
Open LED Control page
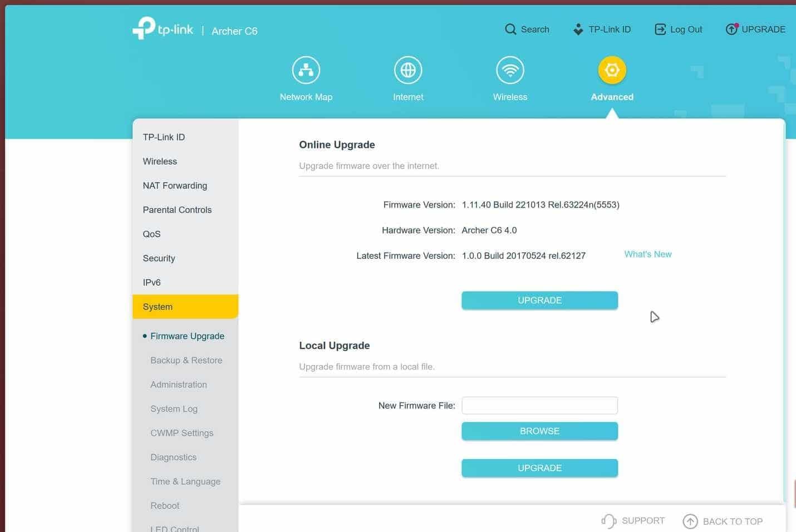(174, 528)
